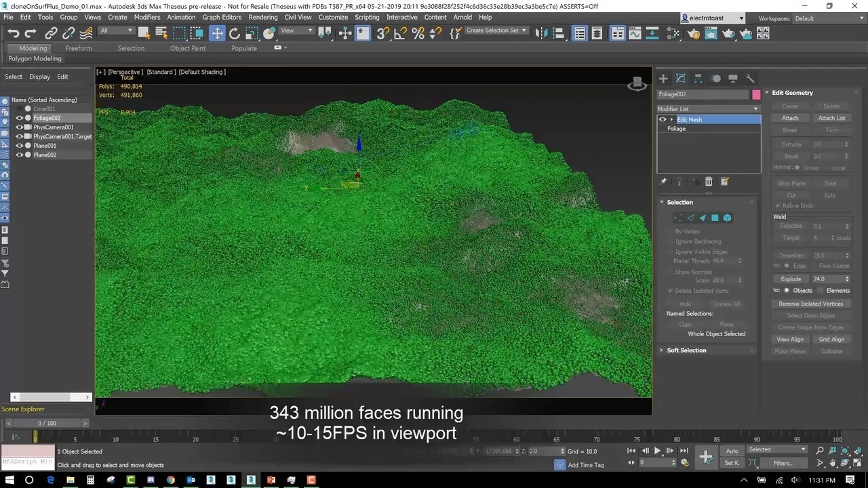Click the Attach List button
Viewport: 868px width, 488px height.
(x=831, y=118)
